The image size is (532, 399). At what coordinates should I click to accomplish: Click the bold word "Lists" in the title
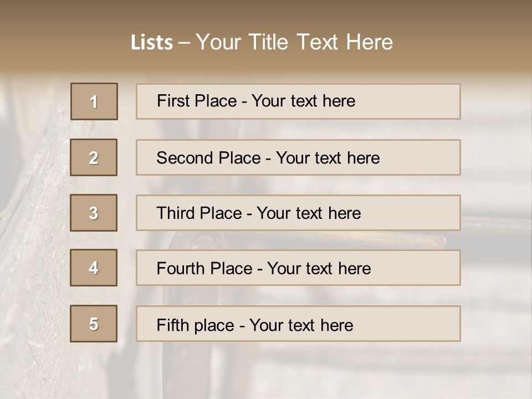152,43
